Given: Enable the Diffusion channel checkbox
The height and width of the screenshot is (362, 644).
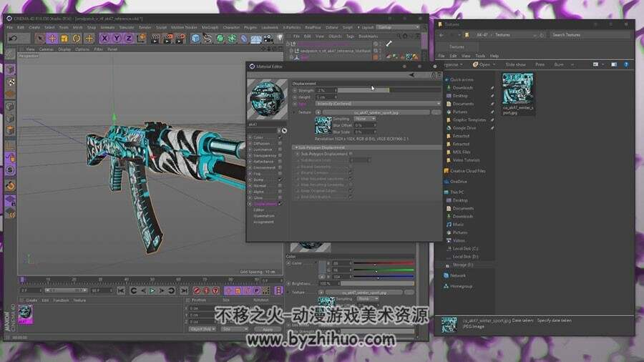Looking at the screenshot, I should click(x=280, y=144).
